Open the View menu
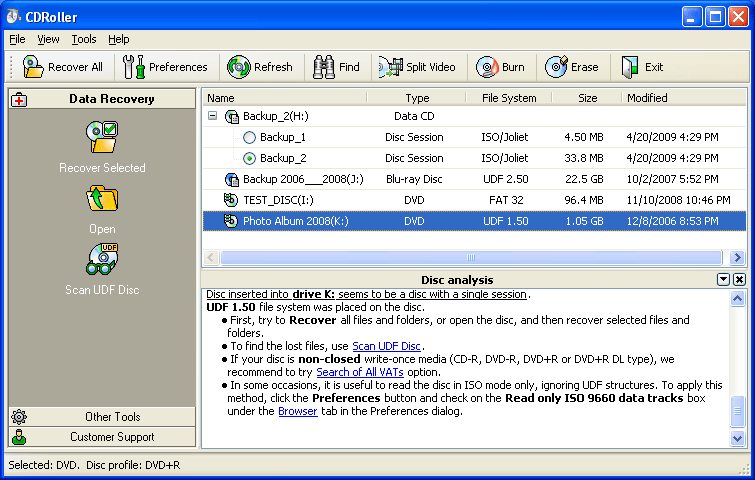This screenshot has width=755, height=480. [x=48, y=39]
